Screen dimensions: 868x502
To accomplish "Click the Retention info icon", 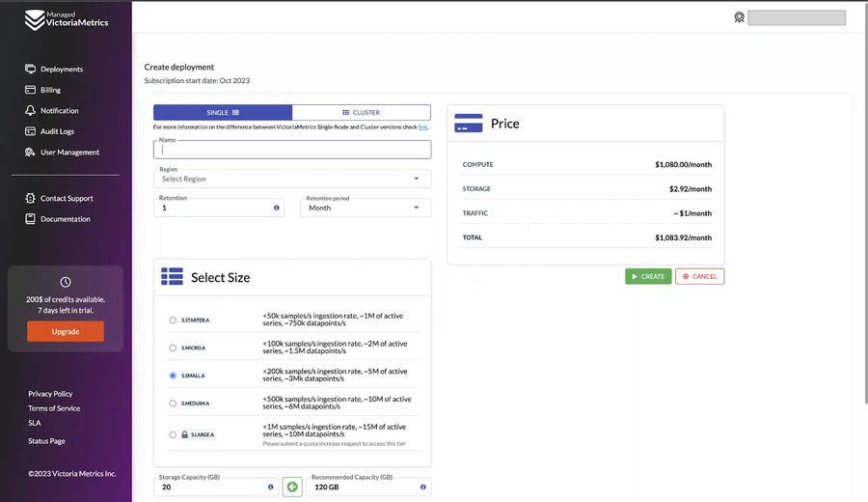I will click(x=276, y=208).
